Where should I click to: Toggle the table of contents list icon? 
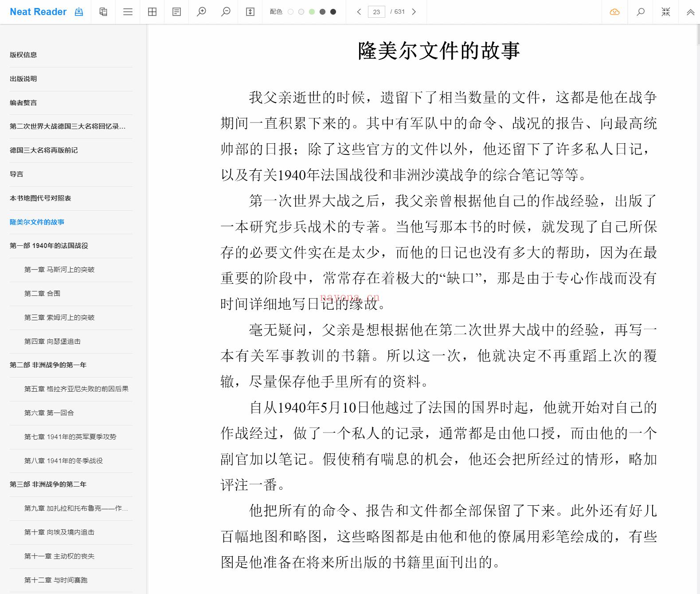click(128, 12)
